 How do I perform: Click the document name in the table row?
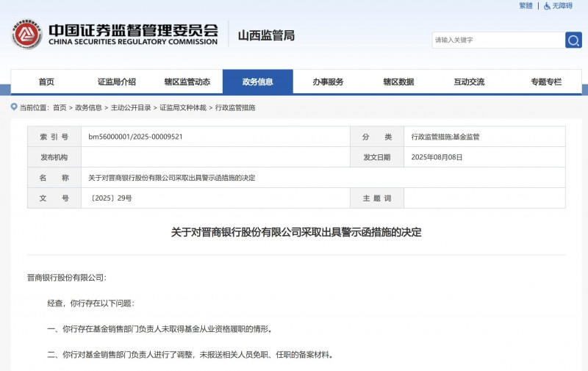click(172, 178)
